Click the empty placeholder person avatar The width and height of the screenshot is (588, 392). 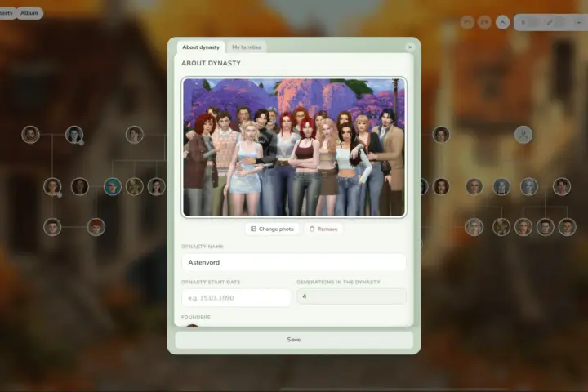(x=523, y=135)
